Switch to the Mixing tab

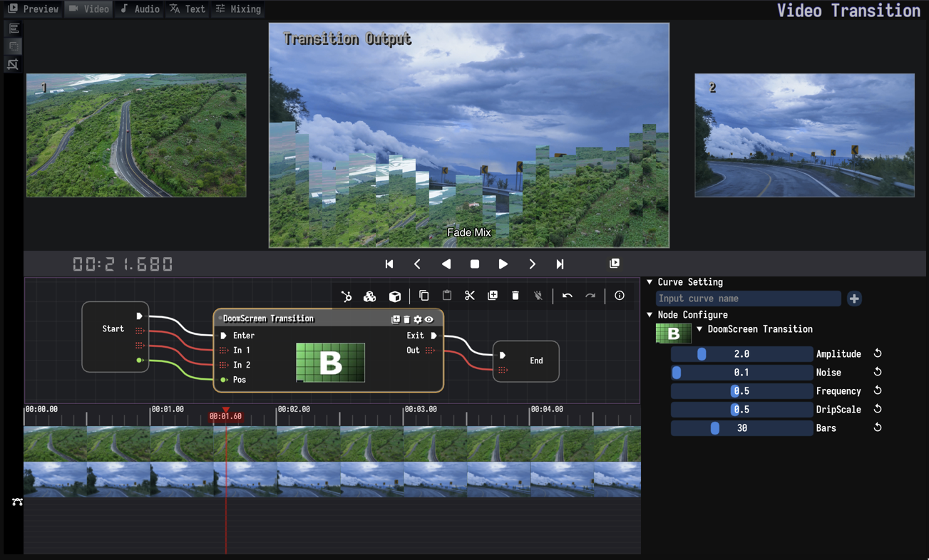tap(238, 9)
